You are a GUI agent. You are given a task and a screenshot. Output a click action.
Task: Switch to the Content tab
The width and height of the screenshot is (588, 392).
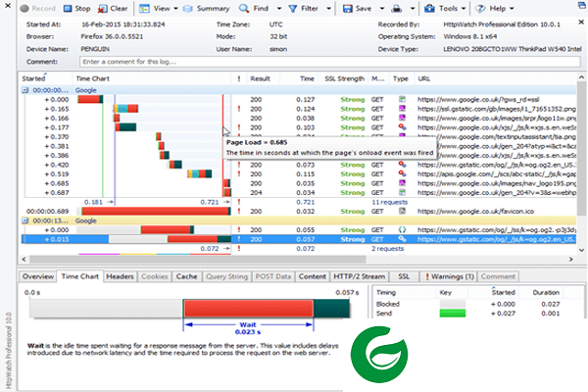(x=312, y=276)
